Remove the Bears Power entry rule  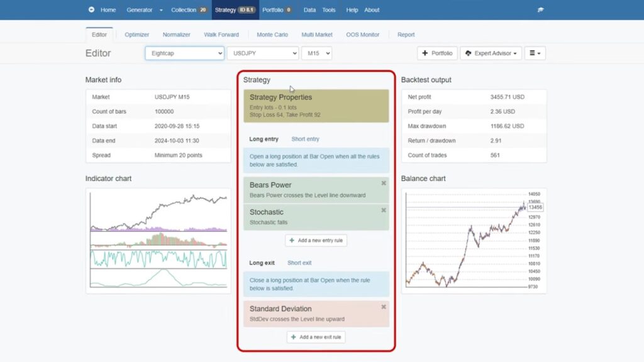(383, 183)
